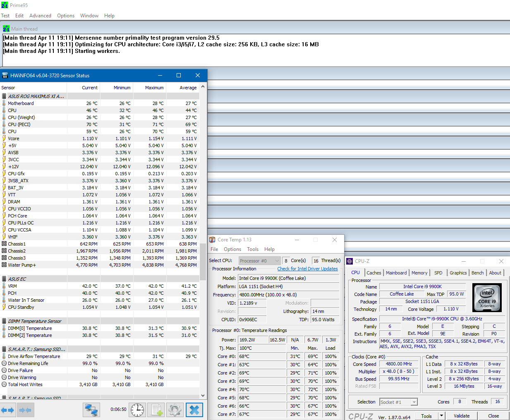510x420 pixels.
Task: Select CPU-Z CPU tab
Action: click(355, 272)
